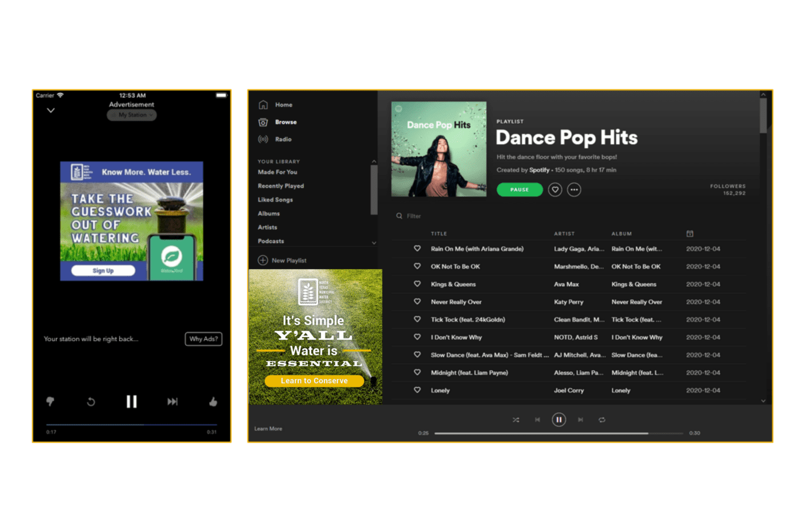
Task: Select Recently Played library item
Action: pyautogui.click(x=281, y=186)
